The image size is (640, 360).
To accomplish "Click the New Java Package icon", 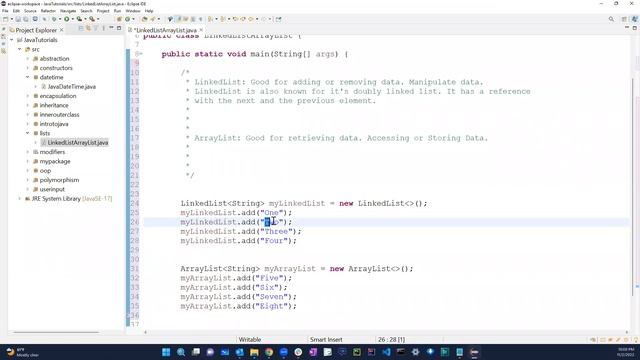I will click(119, 19).
